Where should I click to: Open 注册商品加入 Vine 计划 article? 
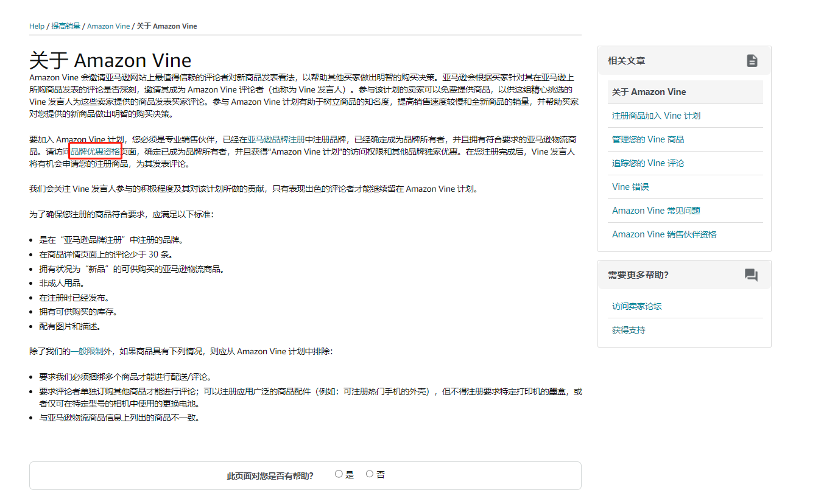pyautogui.click(x=656, y=116)
